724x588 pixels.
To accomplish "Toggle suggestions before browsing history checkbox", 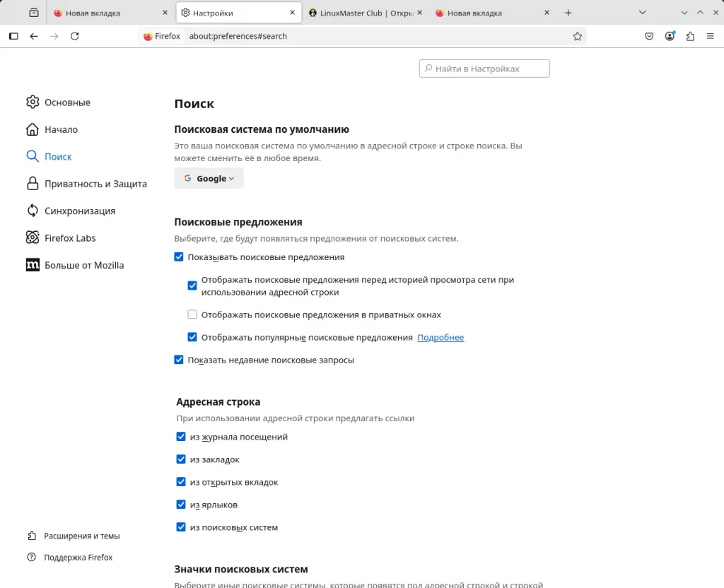I will (192, 286).
